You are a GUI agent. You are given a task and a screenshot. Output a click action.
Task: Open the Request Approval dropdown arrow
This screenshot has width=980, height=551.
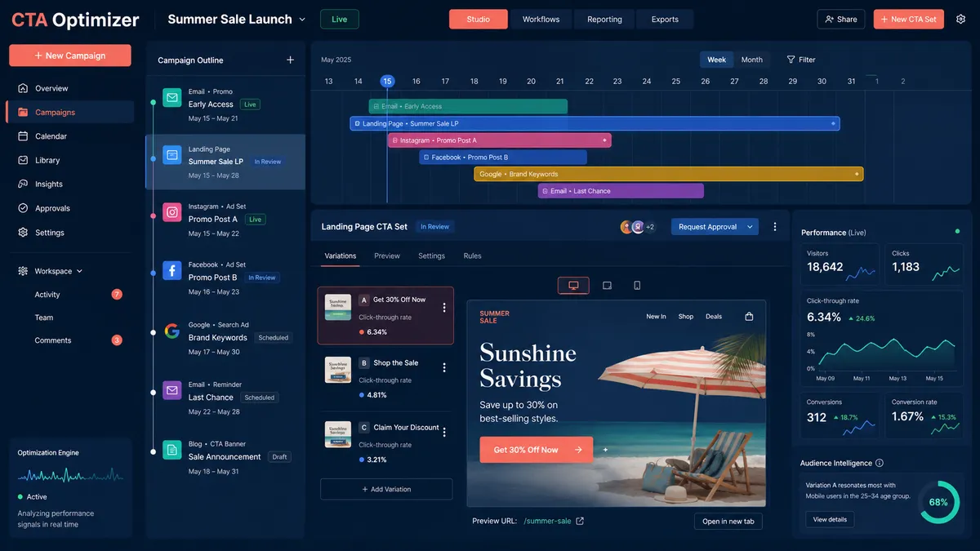tap(750, 227)
